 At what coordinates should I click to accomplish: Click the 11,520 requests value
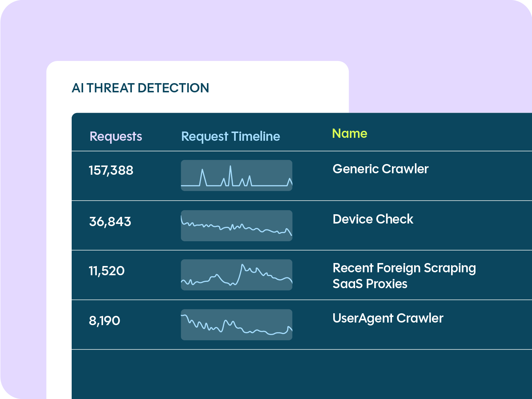(106, 271)
